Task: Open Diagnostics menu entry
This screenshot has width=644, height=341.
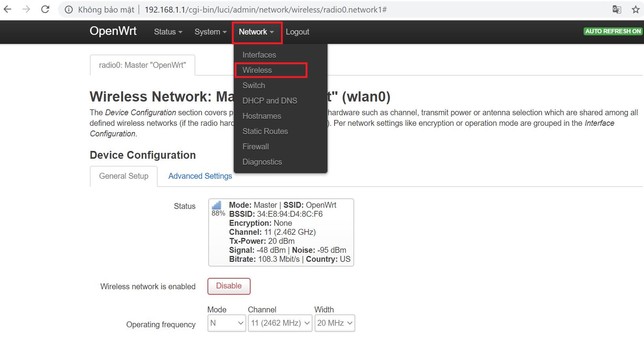Action: 262,162
